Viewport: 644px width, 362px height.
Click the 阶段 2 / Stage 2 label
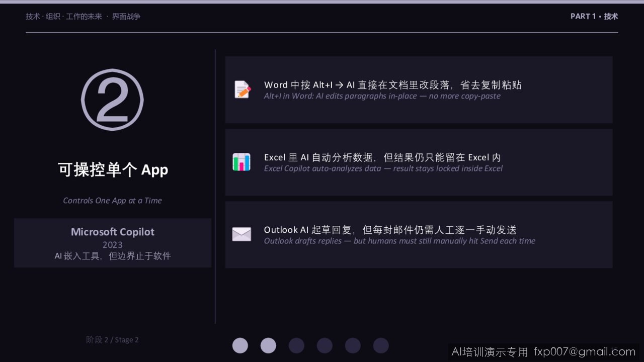[x=112, y=339]
